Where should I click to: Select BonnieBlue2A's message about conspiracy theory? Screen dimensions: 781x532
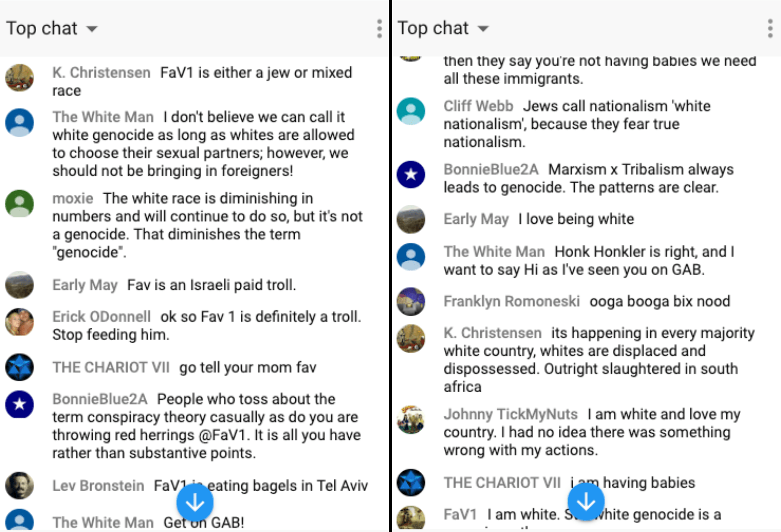click(x=207, y=426)
